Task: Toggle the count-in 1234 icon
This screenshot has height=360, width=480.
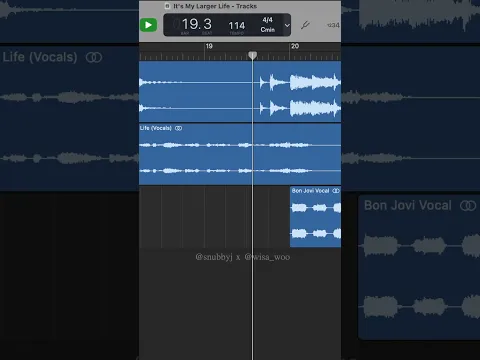Action: [333, 25]
